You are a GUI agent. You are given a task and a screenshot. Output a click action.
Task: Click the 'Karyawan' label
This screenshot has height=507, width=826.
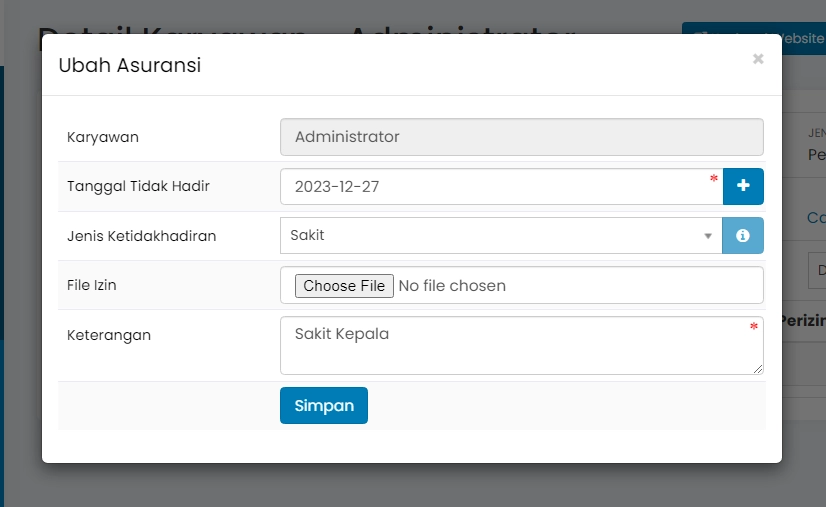[103, 137]
